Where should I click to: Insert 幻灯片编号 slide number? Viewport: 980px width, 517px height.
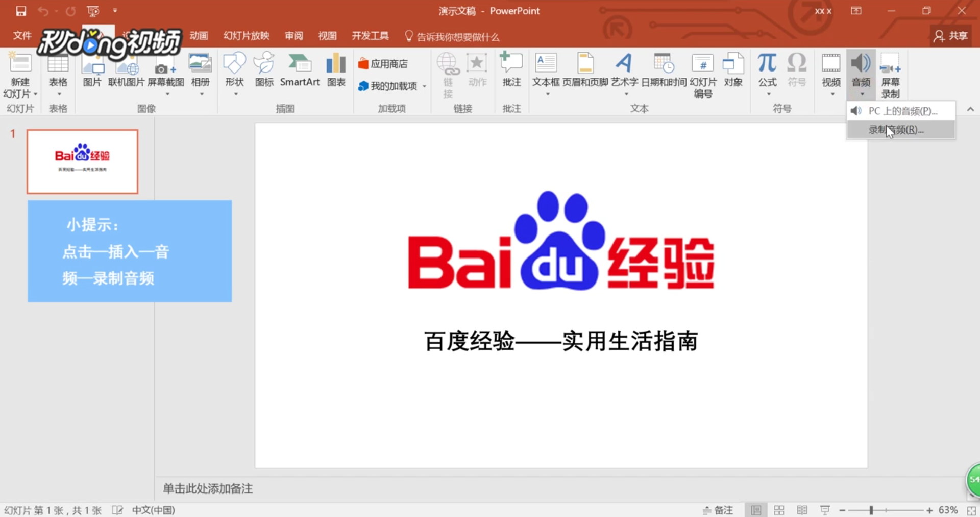[x=703, y=75]
